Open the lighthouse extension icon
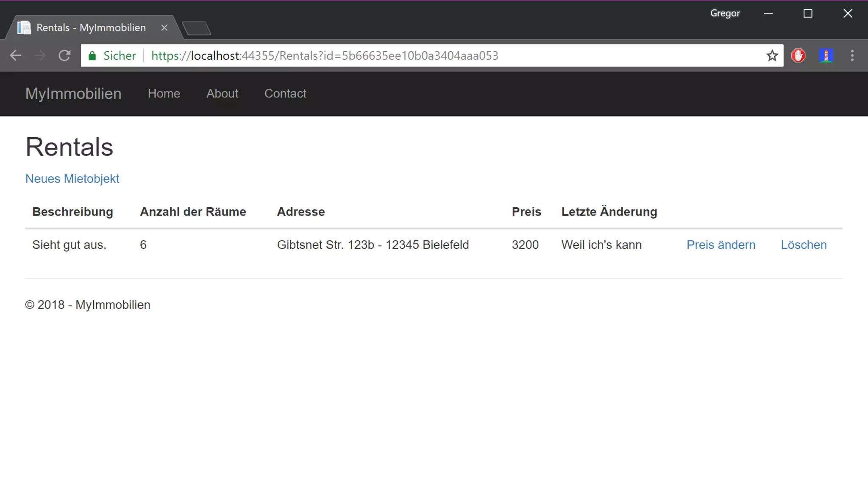This screenshot has width=868, height=488. (x=826, y=55)
